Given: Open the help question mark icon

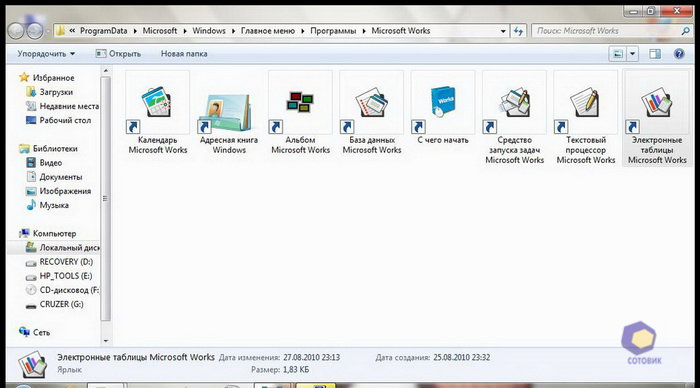Looking at the screenshot, I should [x=679, y=54].
